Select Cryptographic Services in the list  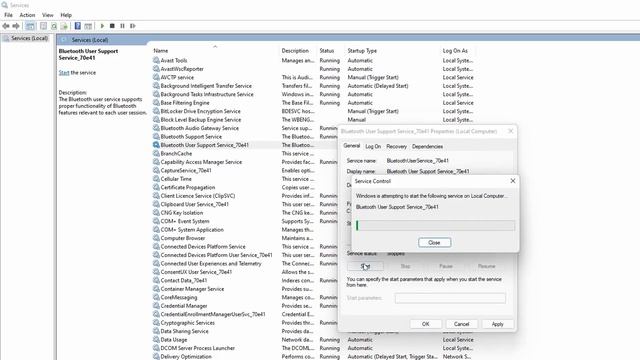tap(188, 322)
